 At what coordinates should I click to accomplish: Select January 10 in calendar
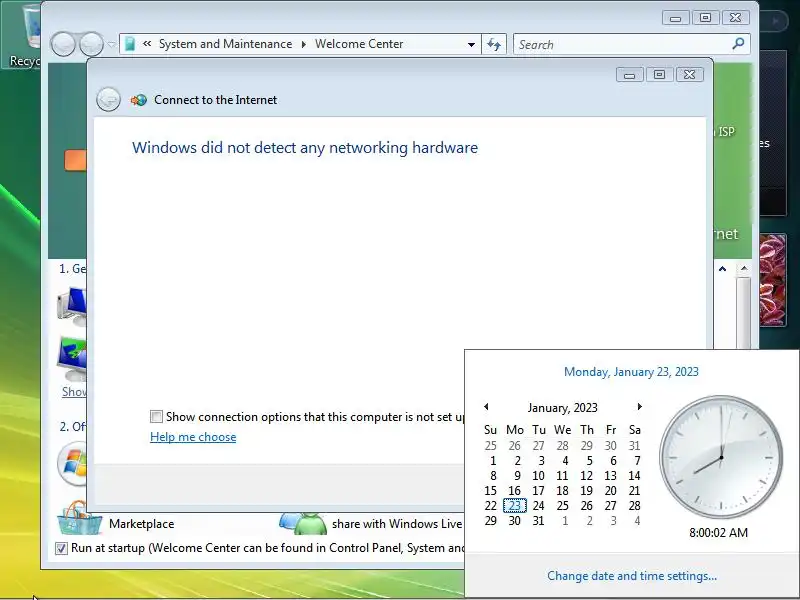(538, 476)
